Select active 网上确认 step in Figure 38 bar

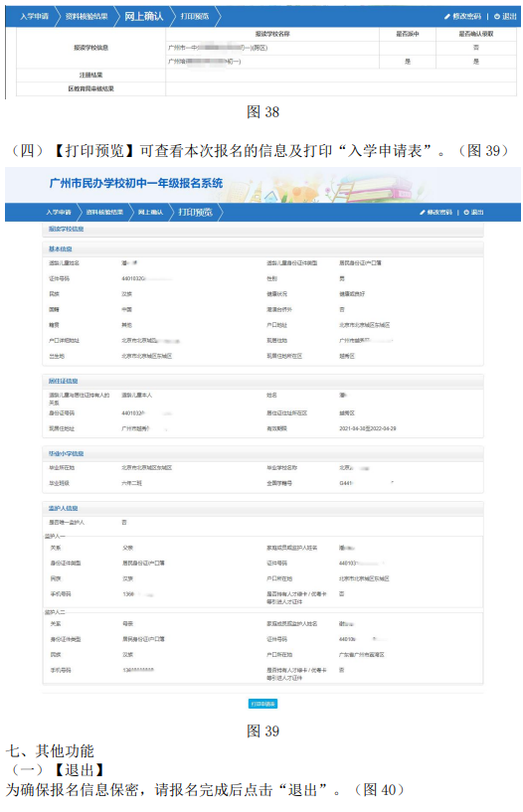pyautogui.click(x=143, y=17)
